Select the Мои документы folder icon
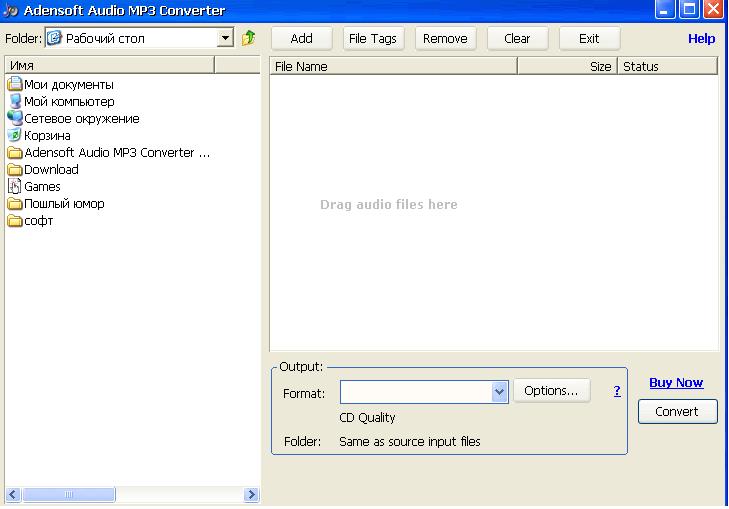 point(14,84)
